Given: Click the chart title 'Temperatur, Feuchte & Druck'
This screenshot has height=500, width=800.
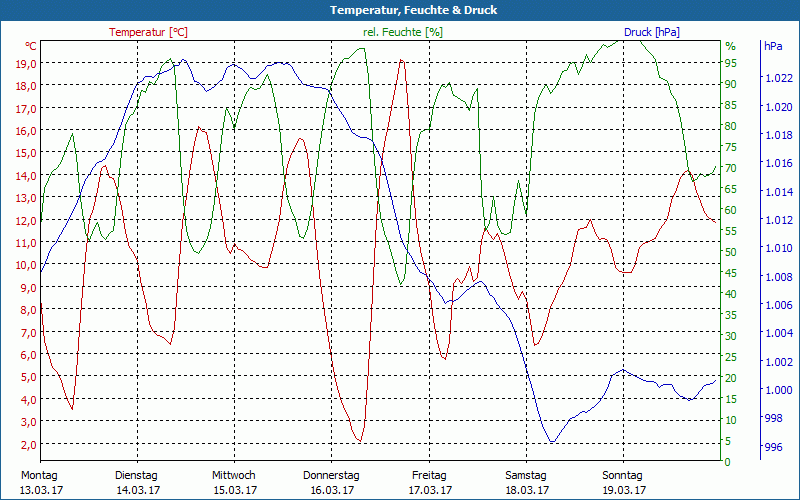Looking at the screenshot, I should tap(413, 10).
